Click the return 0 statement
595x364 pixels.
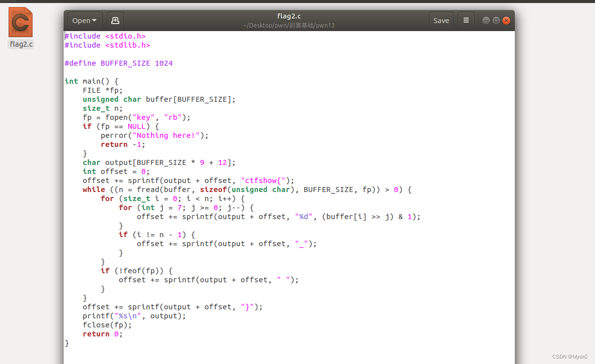click(x=103, y=333)
